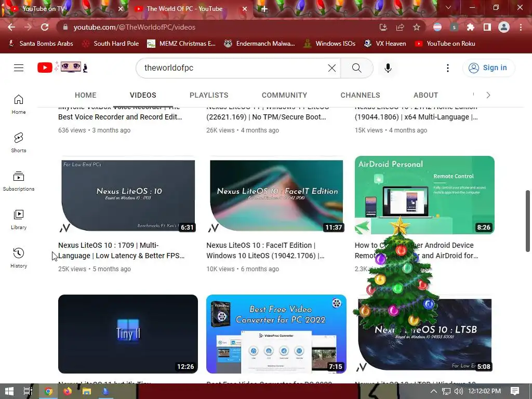
Task: Open YouTube settings three-dot menu
Action: 447,68
